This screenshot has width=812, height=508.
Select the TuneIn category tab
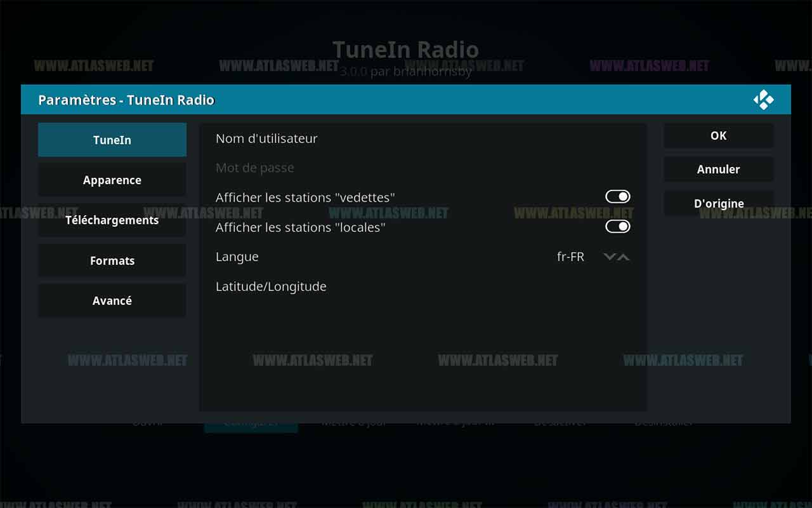(x=112, y=140)
